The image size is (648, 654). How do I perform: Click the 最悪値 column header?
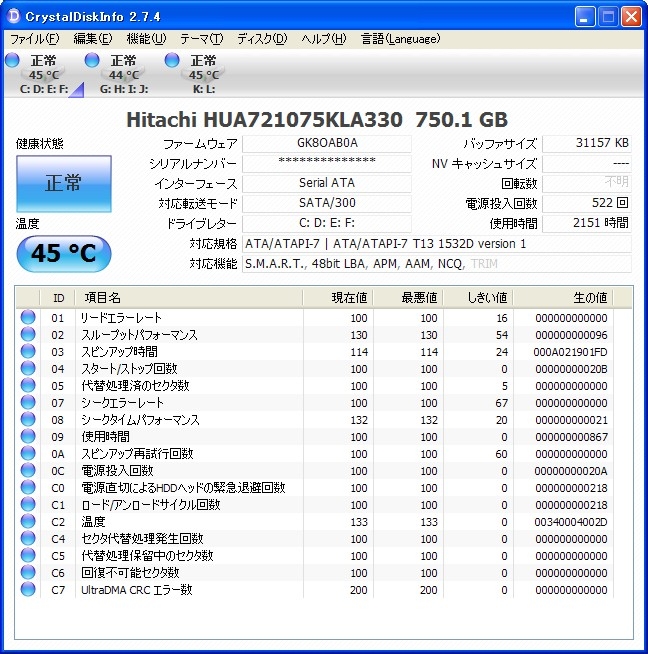coord(408,298)
